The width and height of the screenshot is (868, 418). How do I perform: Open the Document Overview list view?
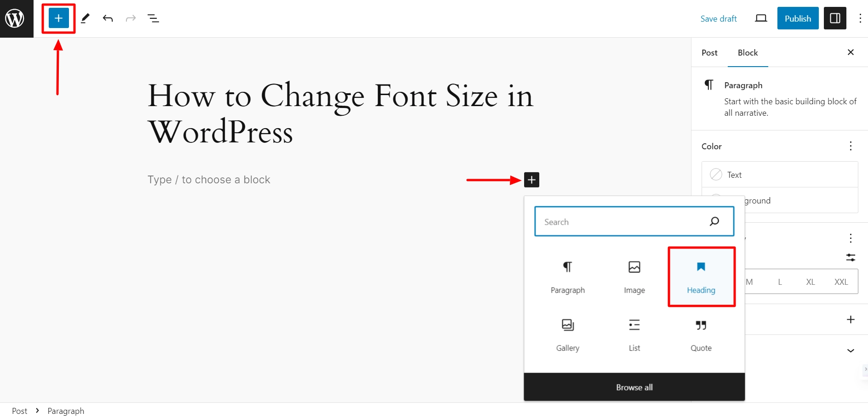point(153,18)
